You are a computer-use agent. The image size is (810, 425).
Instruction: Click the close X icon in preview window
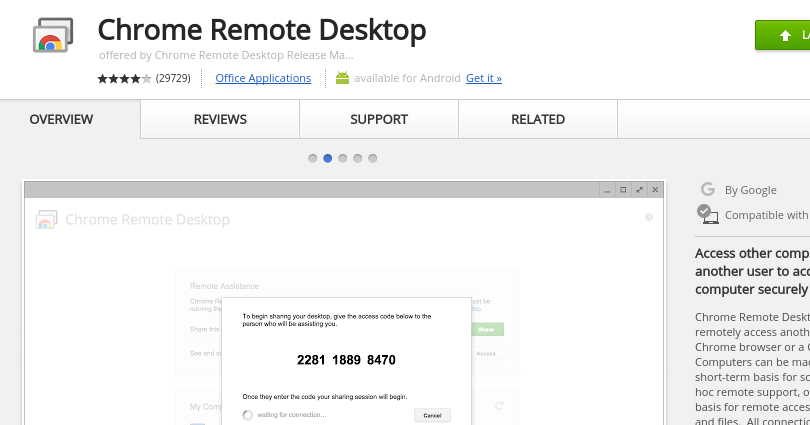coord(655,190)
